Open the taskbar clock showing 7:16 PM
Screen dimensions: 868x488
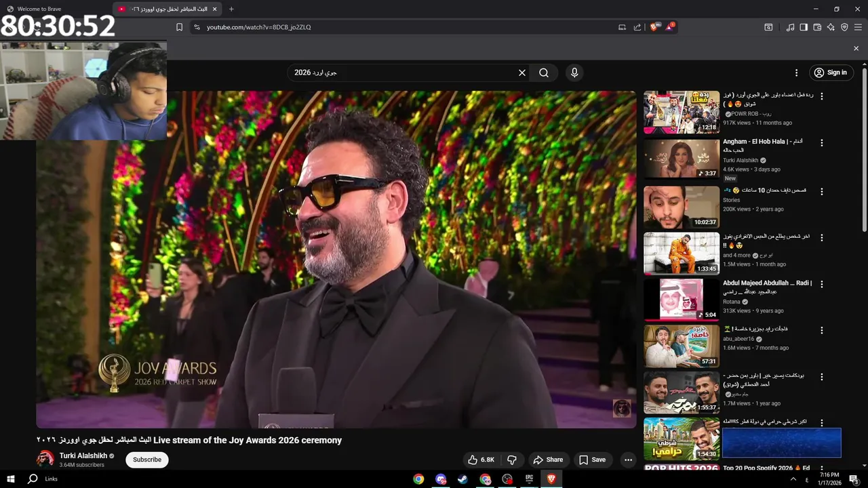(829, 479)
